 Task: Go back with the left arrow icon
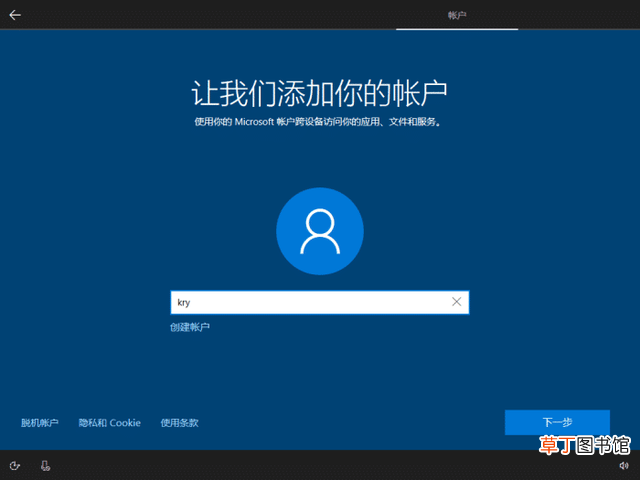coord(15,15)
